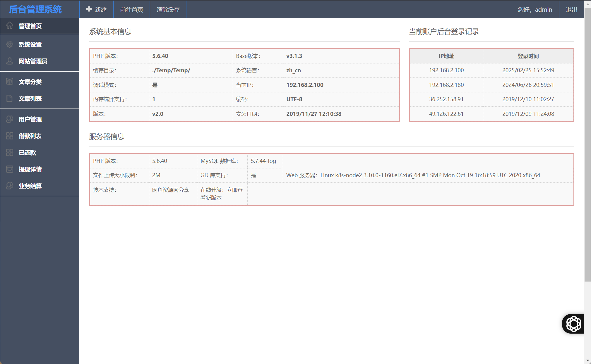
Task: Click login time 2019/12/09 11:24:08
Action: (x=528, y=114)
